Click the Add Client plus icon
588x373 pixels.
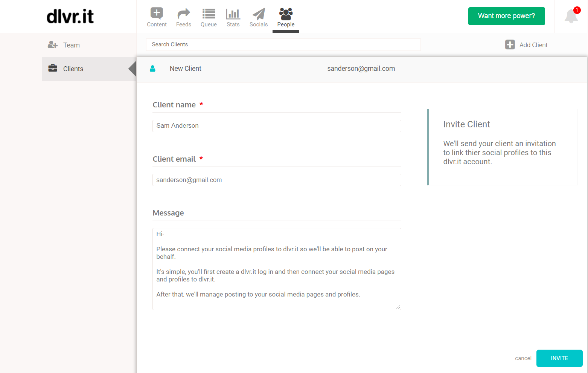click(x=510, y=45)
